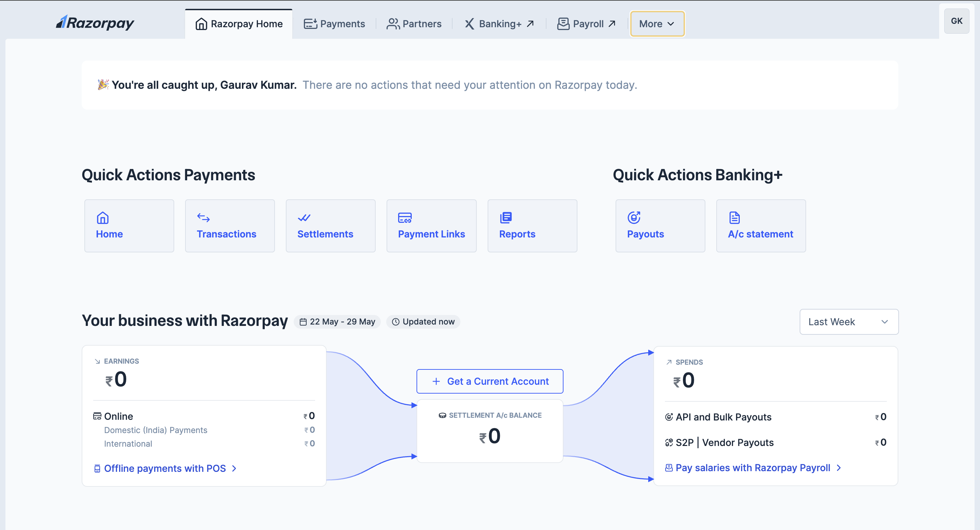
Task: Click the calendar icon beside date range
Action: pyautogui.click(x=303, y=322)
